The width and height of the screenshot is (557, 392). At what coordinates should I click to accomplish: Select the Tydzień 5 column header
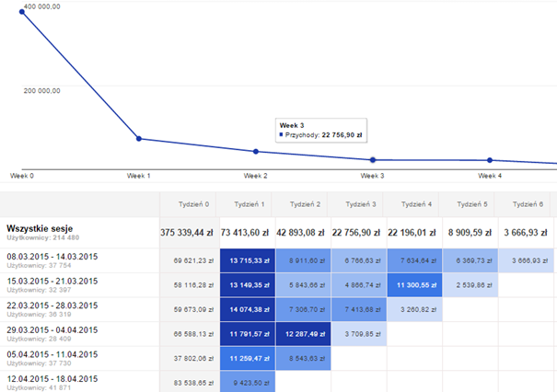pos(468,203)
